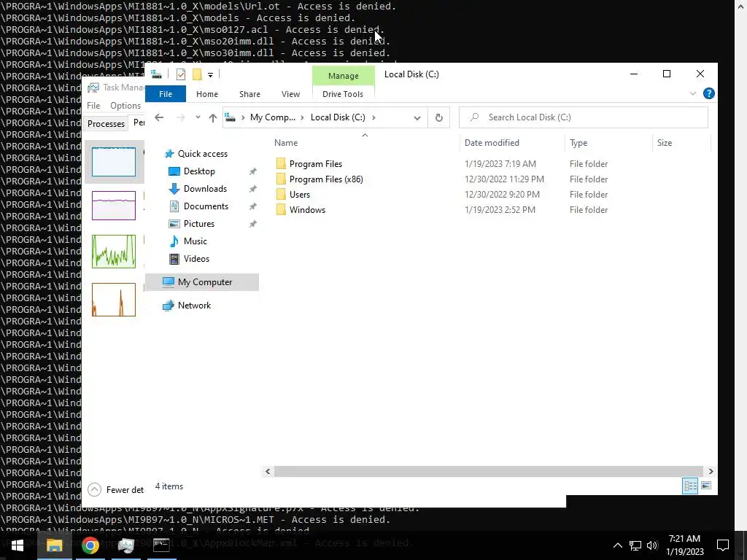The width and height of the screenshot is (747, 560).
Task: Switch to the Home ribbon tab
Action: click(x=206, y=94)
